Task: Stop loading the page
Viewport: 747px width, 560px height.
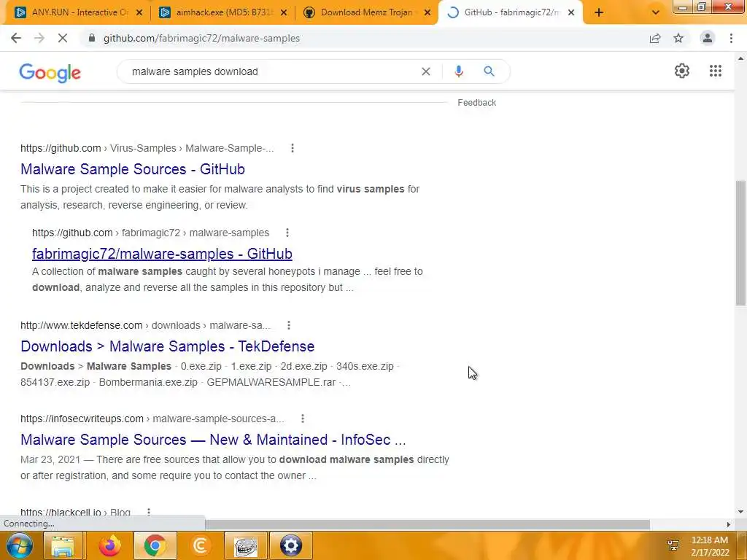Action: tap(63, 38)
